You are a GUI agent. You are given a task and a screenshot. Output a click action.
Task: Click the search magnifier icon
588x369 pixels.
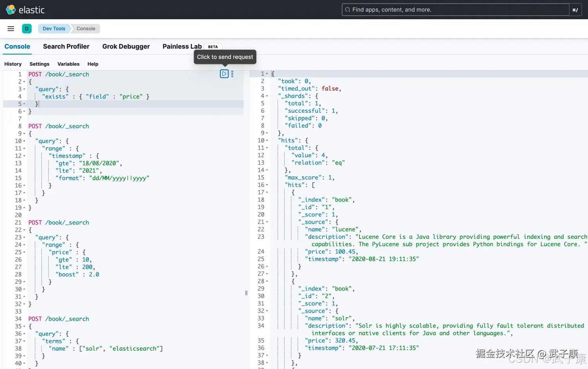348,10
